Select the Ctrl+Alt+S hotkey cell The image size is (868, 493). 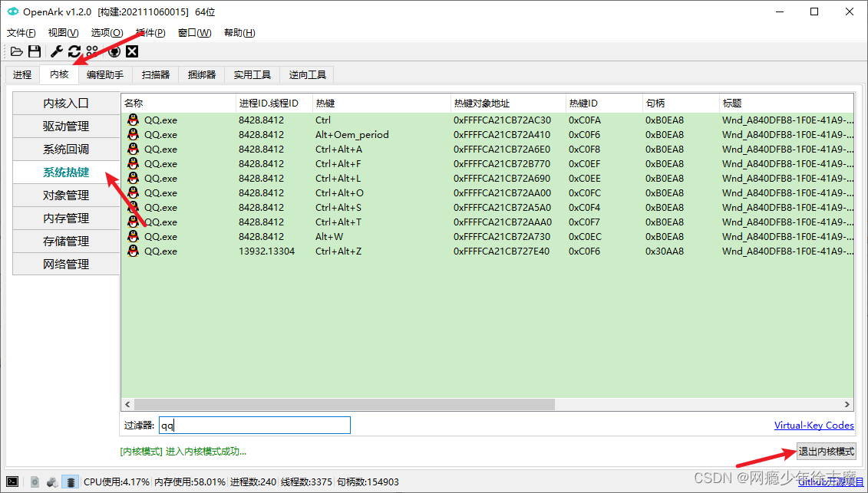tap(338, 208)
